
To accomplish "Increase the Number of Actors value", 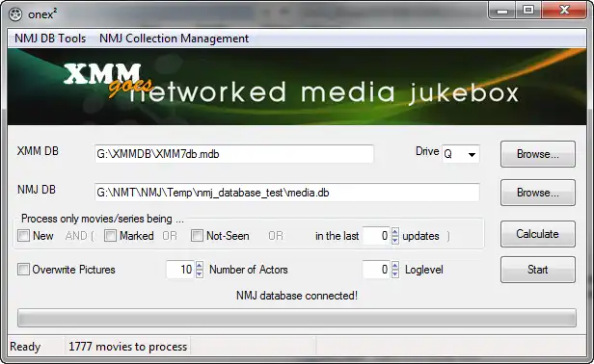I will [x=200, y=266].
